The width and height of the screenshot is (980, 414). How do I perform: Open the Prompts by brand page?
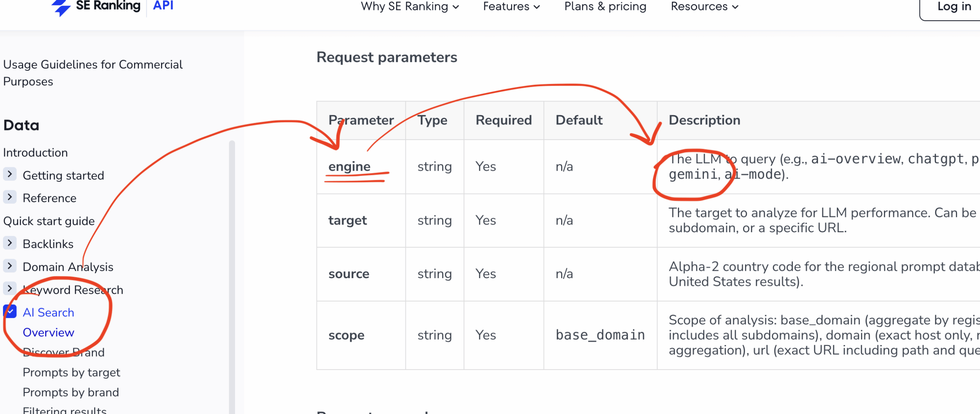pyautogui.click(x=71, y=392)
